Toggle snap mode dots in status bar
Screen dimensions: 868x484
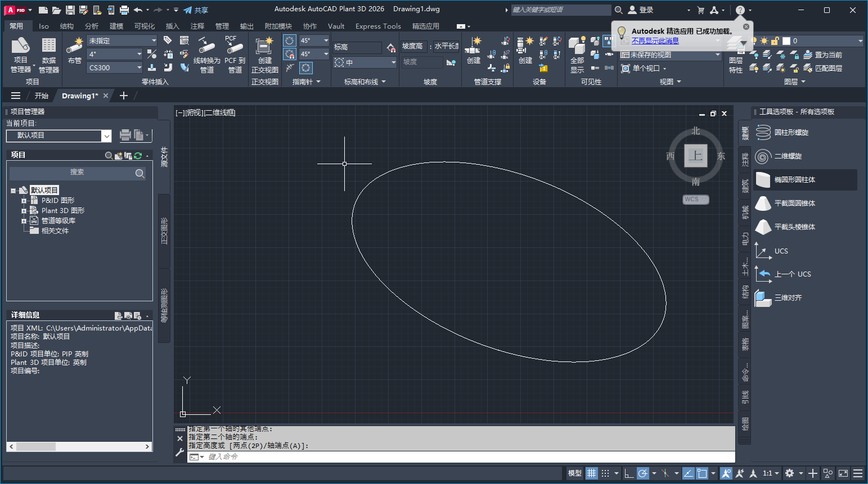605,473
